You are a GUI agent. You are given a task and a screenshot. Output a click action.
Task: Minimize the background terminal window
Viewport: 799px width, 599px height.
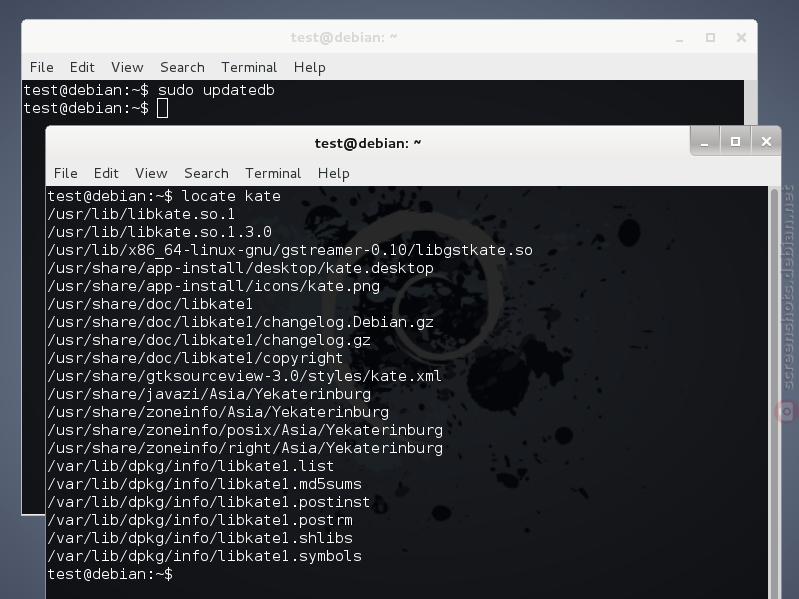pyautogui.click(x=679, y=38)
